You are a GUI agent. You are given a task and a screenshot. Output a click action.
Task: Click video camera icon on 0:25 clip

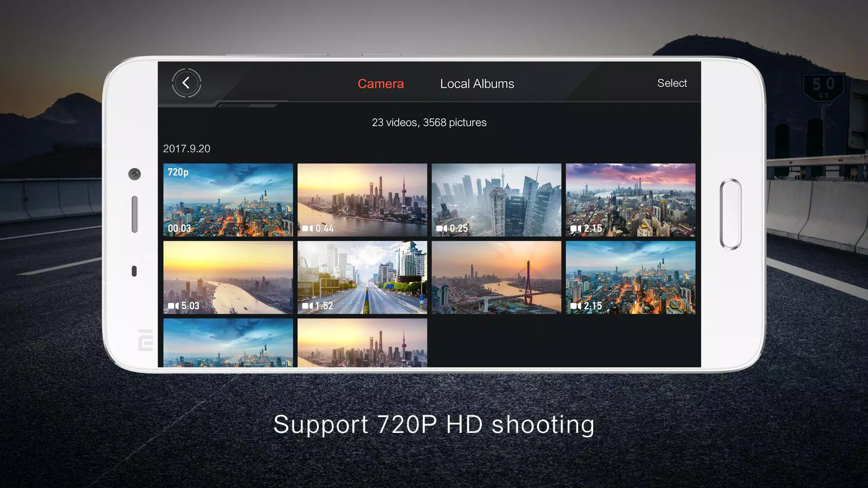[x=442, y=229]
